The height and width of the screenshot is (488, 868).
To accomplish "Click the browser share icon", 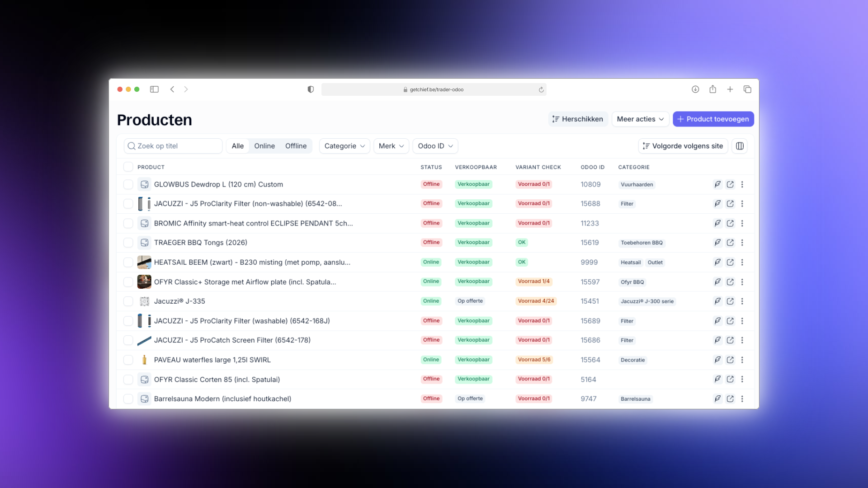I will pyautogui.click(x=712, y=89).
